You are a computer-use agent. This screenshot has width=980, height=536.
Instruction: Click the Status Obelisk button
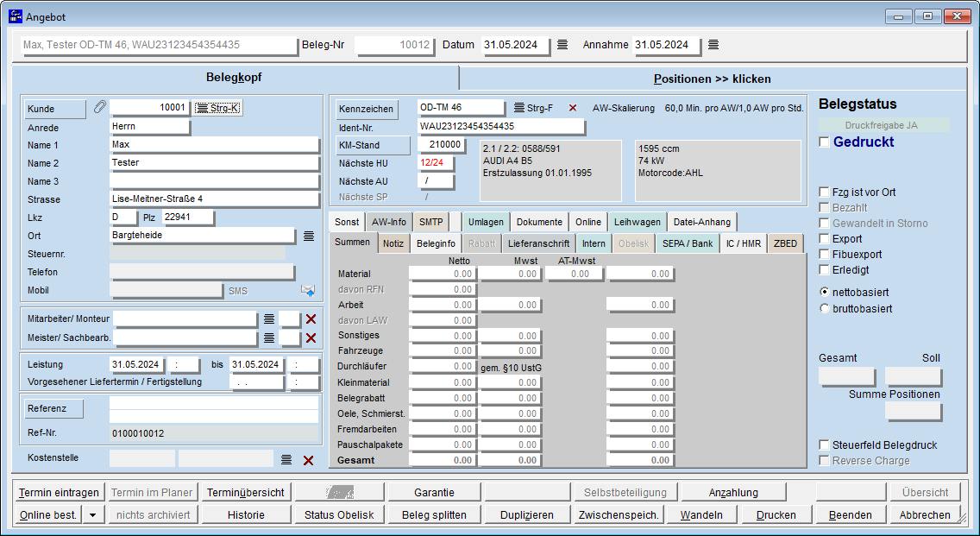339,515
